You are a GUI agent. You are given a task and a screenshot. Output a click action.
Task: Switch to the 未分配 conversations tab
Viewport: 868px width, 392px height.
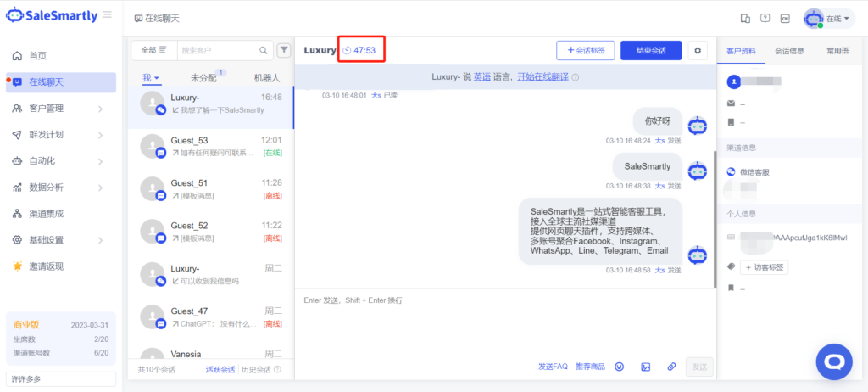204,78
